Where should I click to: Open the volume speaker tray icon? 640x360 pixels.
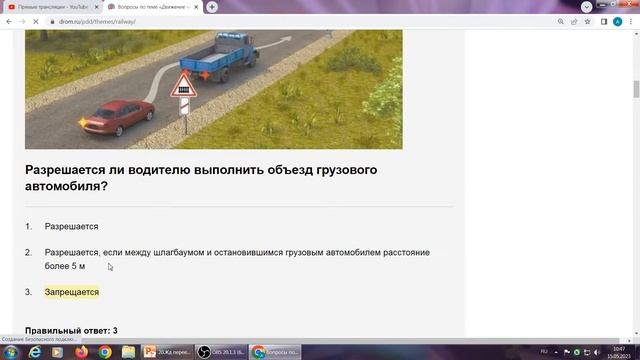(597, 352)
